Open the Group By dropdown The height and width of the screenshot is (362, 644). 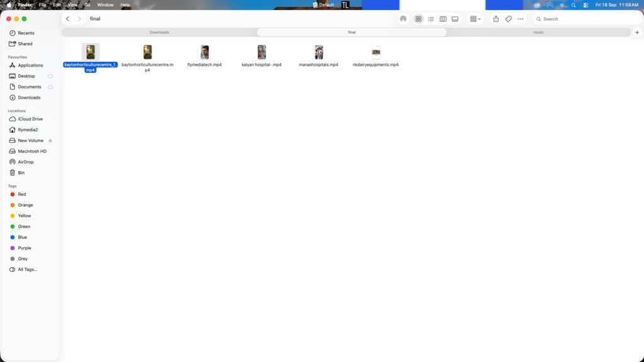pos(475,19)
